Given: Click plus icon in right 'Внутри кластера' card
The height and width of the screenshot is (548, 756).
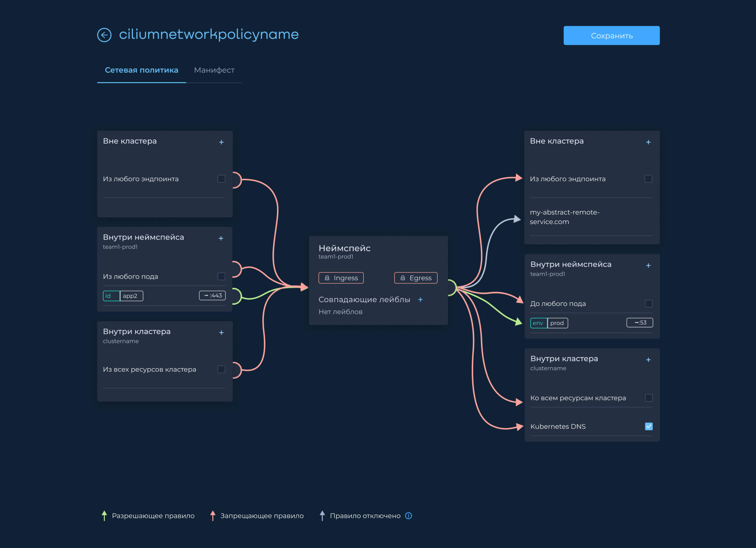Looking at the screenshot, I should pos(648,360).
